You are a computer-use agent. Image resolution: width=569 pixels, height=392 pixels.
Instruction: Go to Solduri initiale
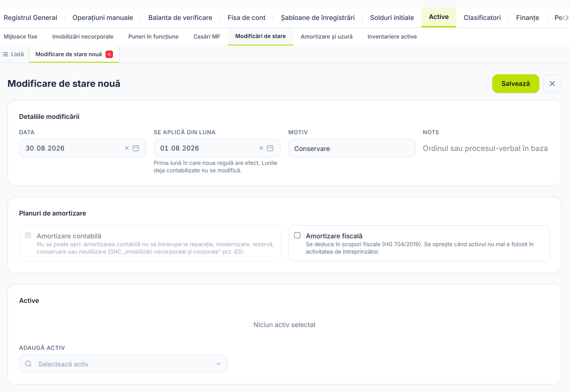392,17
